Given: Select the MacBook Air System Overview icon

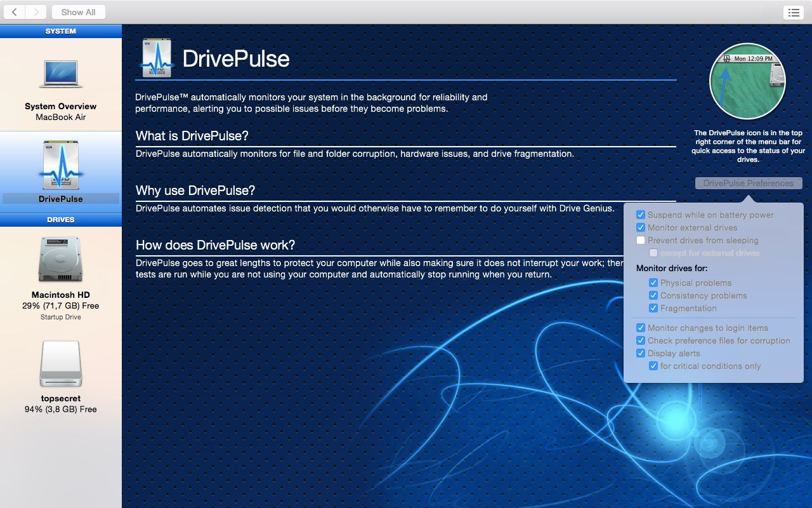Looking at the screenshot, I should 60,73.
